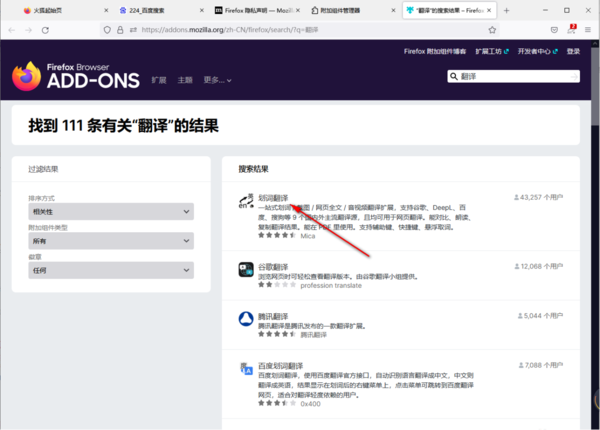
Task: Click the Firefox Add-ons logo
Action: tap(76, 76)
